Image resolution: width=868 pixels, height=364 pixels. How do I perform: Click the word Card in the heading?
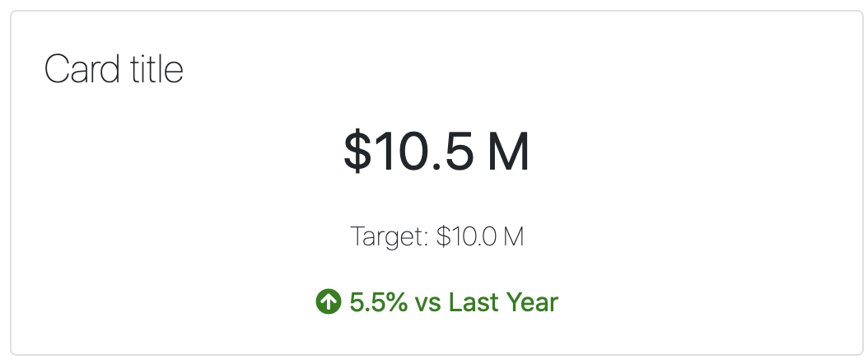coord(82,70)
